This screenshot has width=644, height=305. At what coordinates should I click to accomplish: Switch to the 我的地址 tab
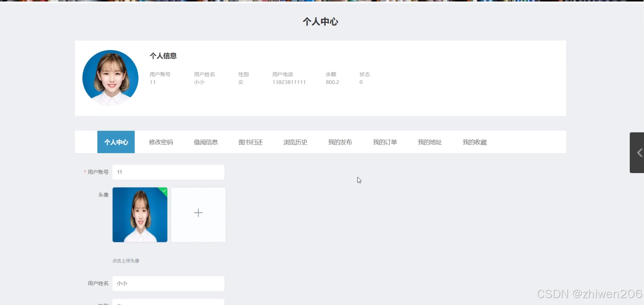(x=430, y=142)
